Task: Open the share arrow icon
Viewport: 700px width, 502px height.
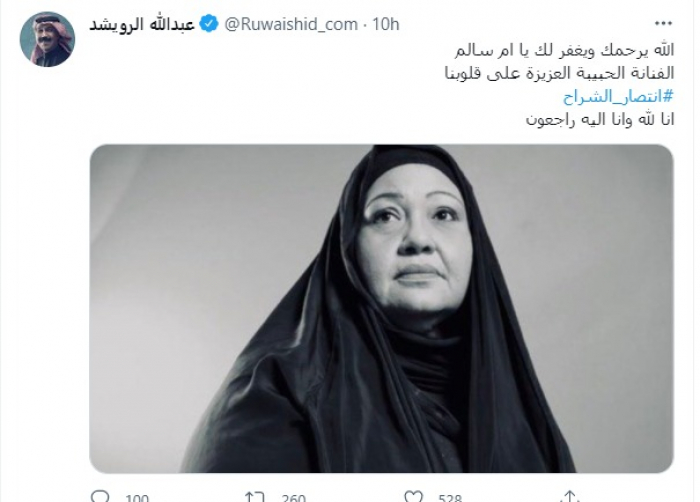Action: 570,496
